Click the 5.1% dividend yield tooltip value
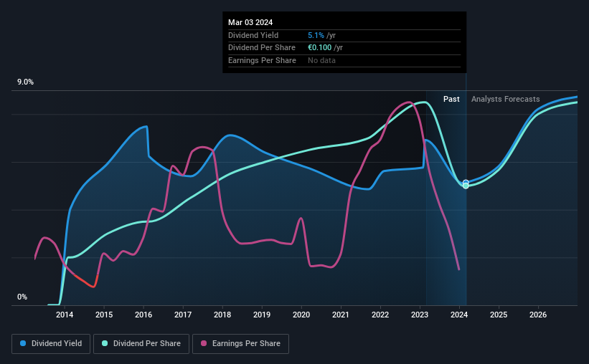This screenshot has height=364, width=589. pos(316,35)
